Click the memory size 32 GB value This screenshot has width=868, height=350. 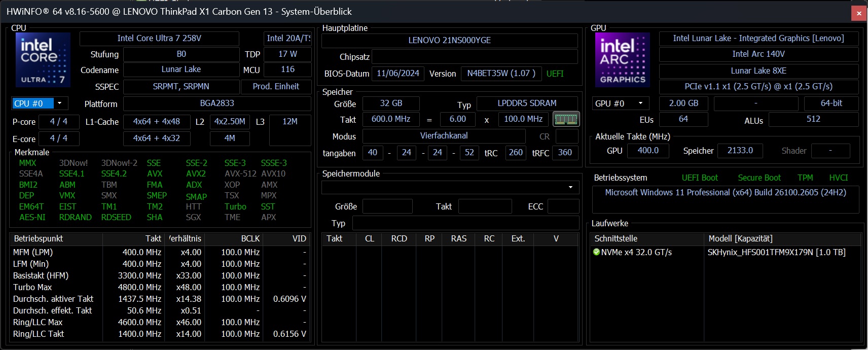391,103
